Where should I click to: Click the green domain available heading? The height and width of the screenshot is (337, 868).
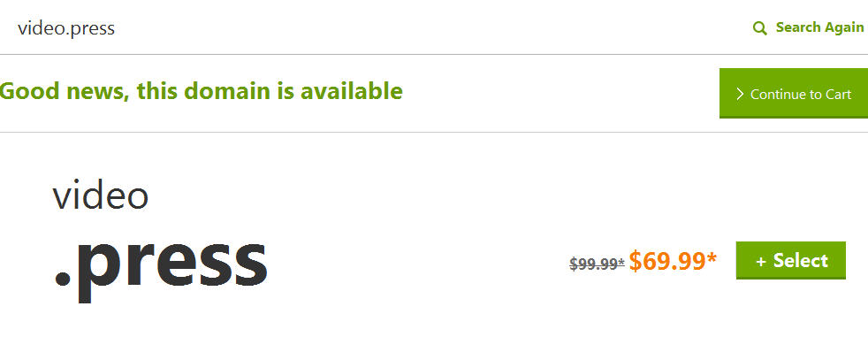pos(201,91)
